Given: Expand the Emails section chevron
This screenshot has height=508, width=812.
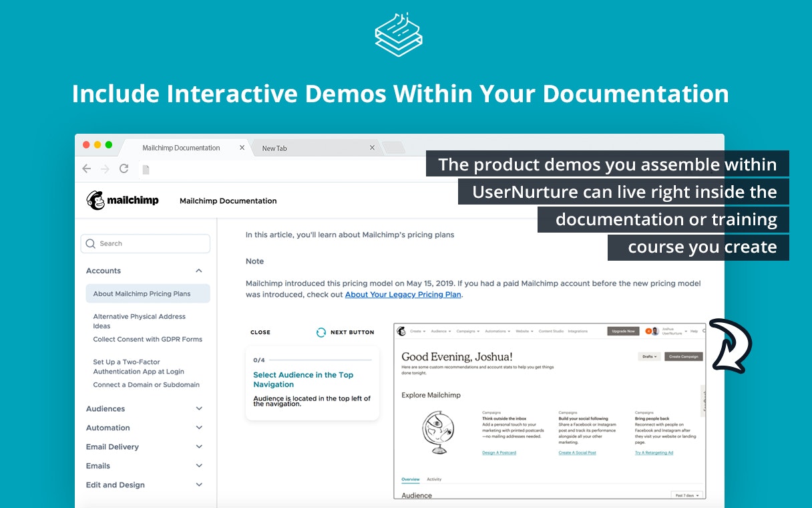Looking at the screenshot, I should (x=199, y=466).
